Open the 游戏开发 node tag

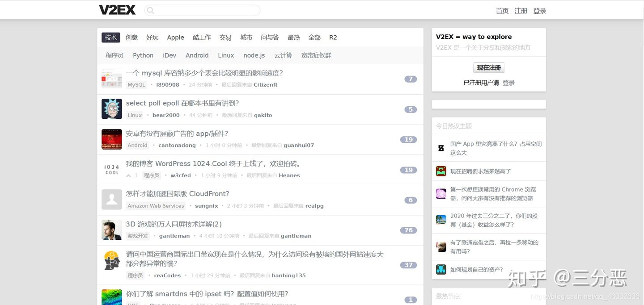(x=138, y=236)
